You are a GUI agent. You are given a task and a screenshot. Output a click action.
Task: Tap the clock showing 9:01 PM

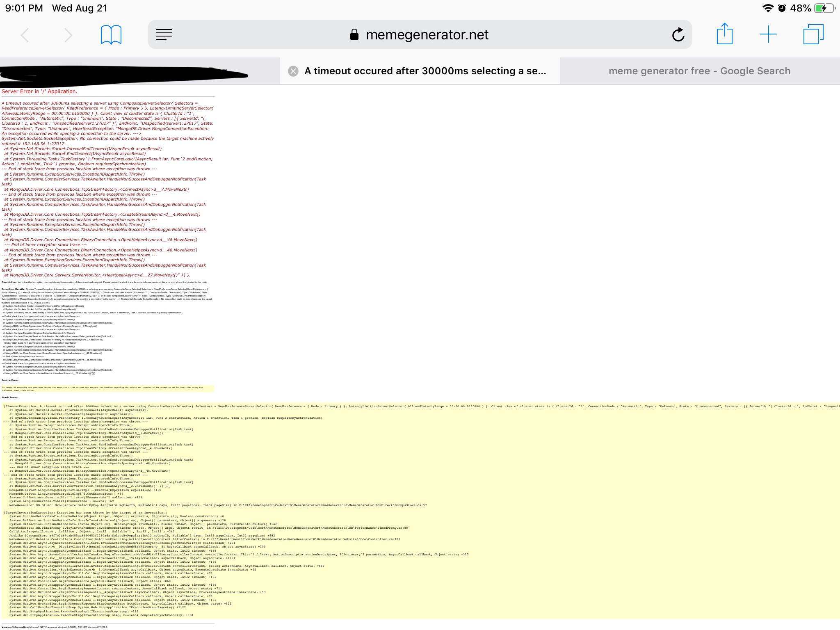(x=24, y=7)
